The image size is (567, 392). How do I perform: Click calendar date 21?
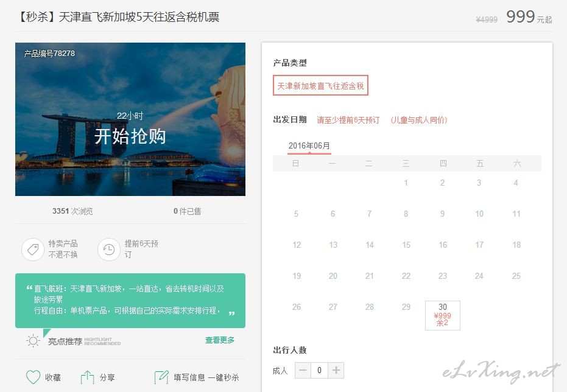[369, 276]
